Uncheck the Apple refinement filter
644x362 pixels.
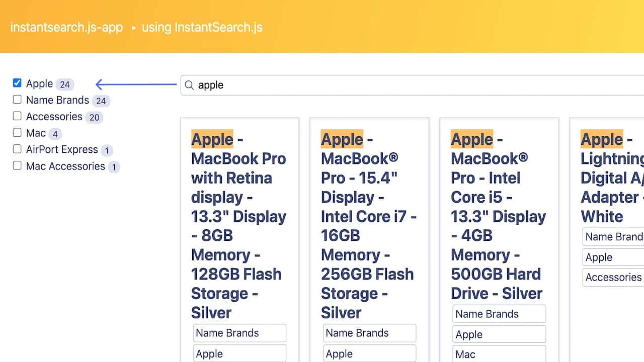pos(17,83)
